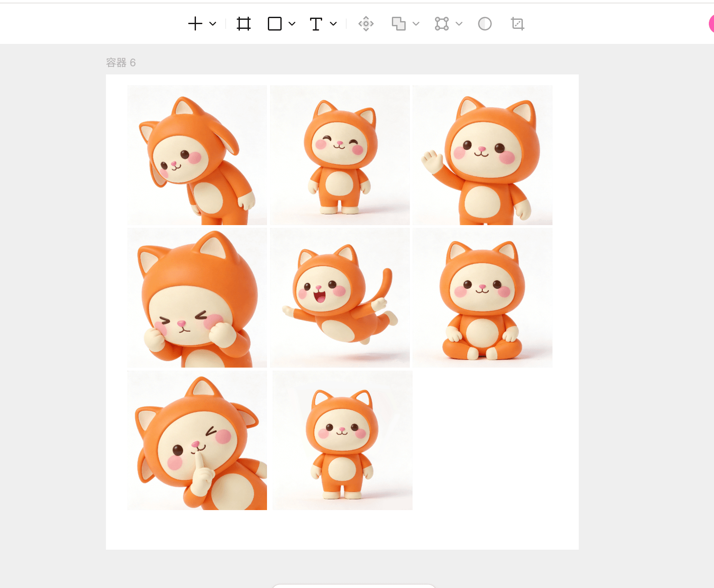
Task: Select the sitting cat image
Action: 482,297
